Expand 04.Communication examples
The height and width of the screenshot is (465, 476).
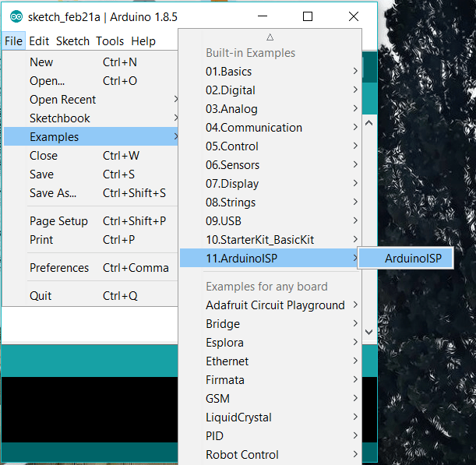pyautogui.click(x=270, y=128)
